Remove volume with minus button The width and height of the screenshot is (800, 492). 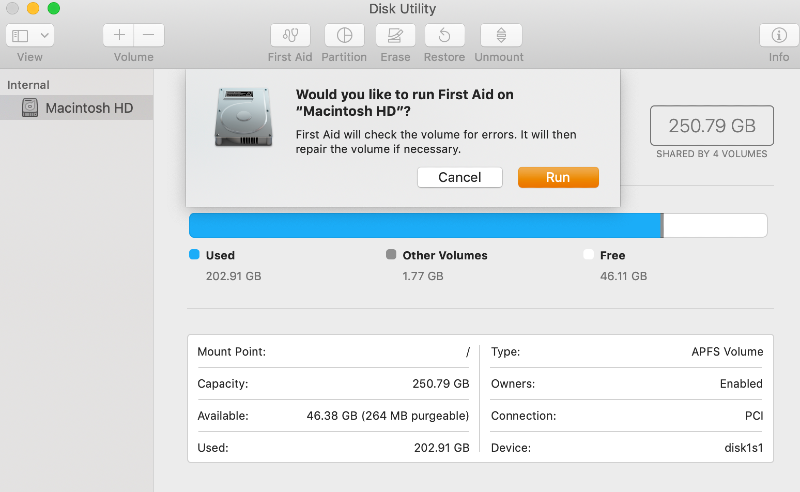click(149, 35)
